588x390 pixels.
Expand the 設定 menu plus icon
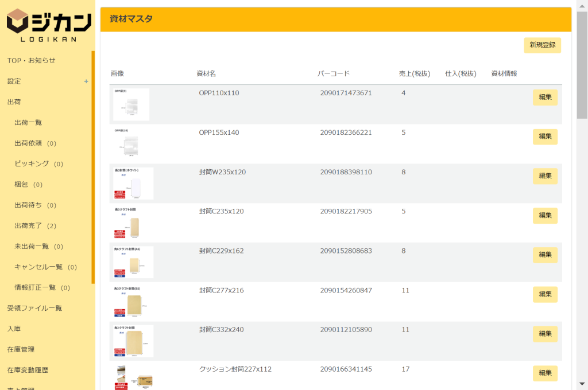click(x=86, y=81)
